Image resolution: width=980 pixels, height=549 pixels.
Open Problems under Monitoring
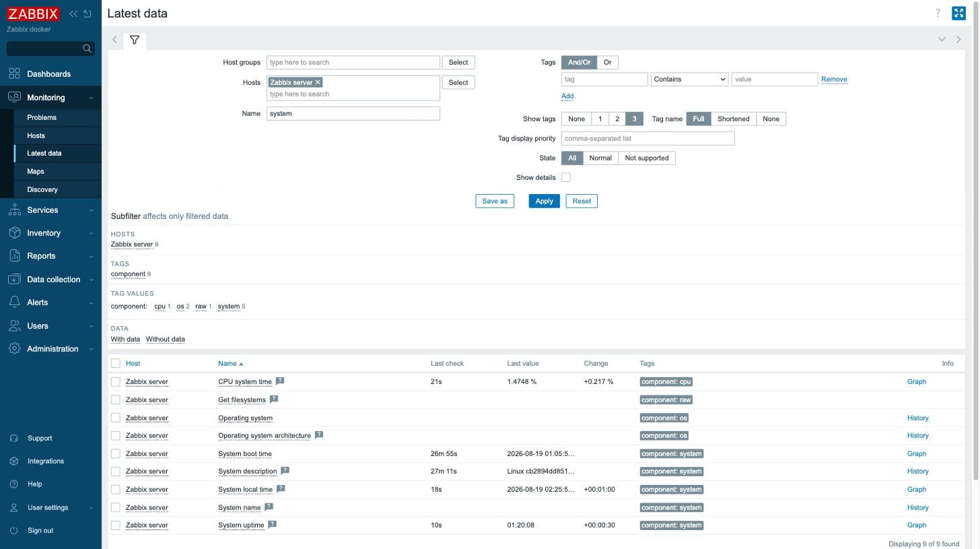42,118
